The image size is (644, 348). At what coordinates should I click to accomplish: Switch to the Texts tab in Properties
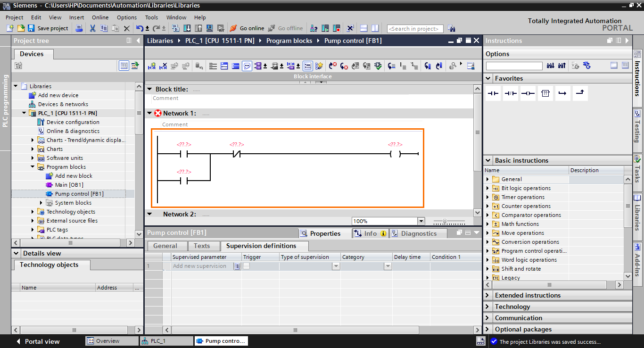click(204, 246)
